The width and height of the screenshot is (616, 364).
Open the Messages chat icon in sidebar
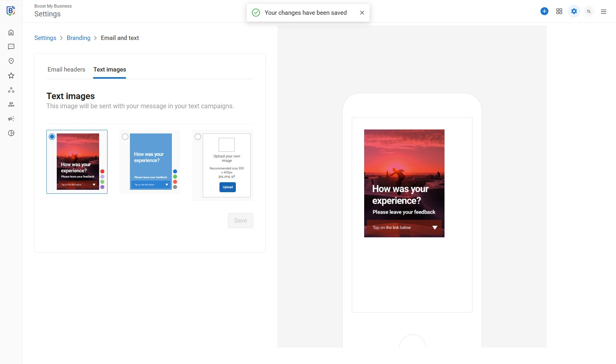11,47
